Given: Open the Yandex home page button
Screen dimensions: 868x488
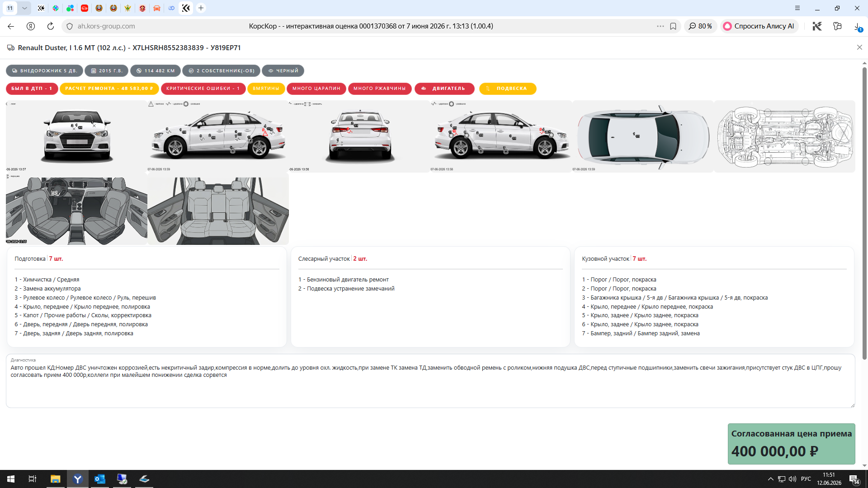Looking at the screenshot, I should pyautogui.click(x=31, y=26).
